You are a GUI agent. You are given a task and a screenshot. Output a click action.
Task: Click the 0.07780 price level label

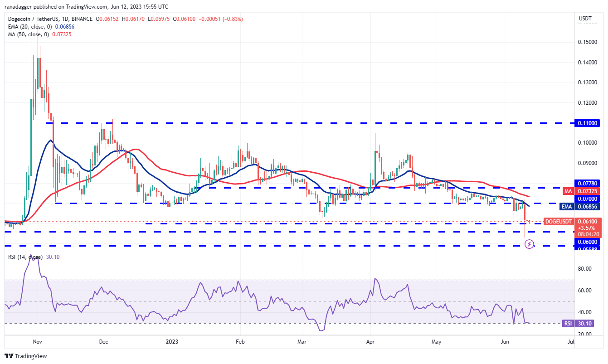[588, 183]
